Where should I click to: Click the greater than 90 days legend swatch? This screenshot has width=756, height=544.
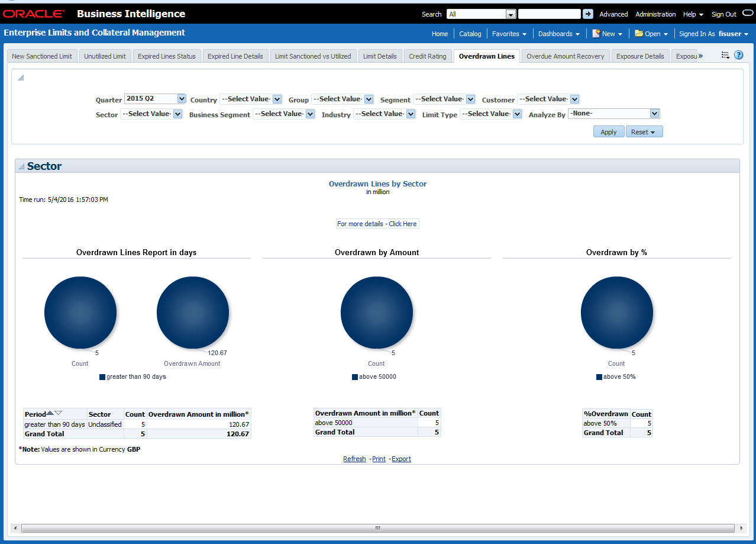click(102, 376)
